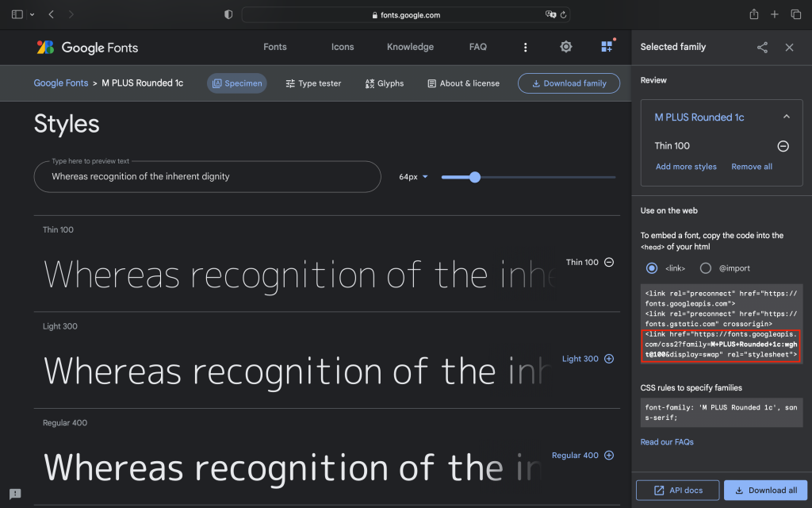Adjust the font size slider
Screen dimensions: 812x508
[528, 177]
